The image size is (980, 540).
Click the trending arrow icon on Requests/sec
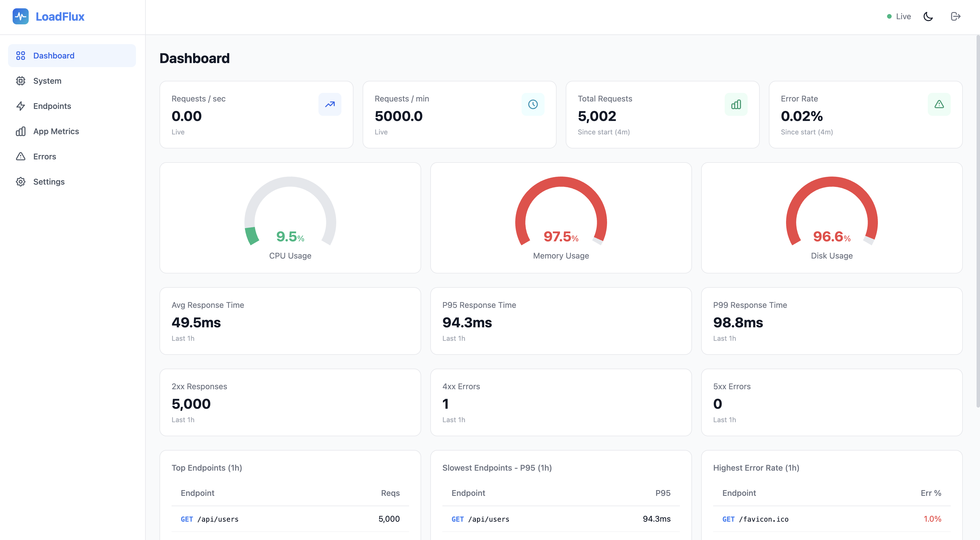[x=330, y=104]
